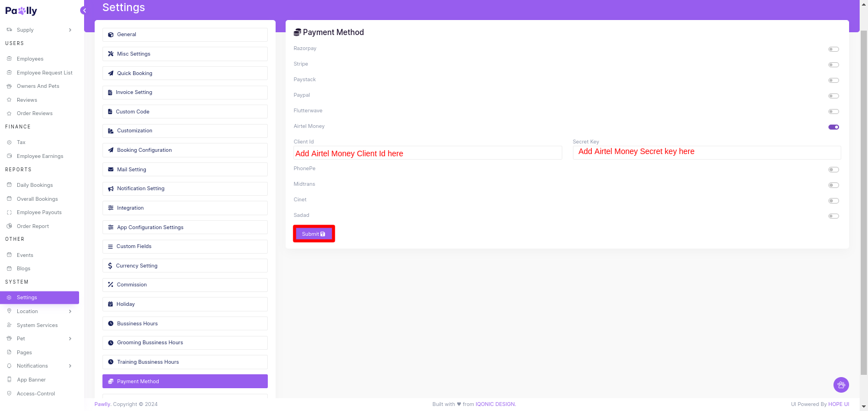The height and width of the screenshot is (411, 868).
Task: Click the Location pin icon
Action: pos(9,311)
